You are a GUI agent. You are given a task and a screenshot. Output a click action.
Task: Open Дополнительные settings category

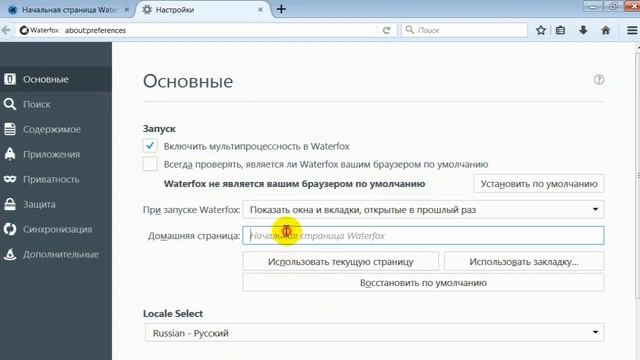point(56,254)
